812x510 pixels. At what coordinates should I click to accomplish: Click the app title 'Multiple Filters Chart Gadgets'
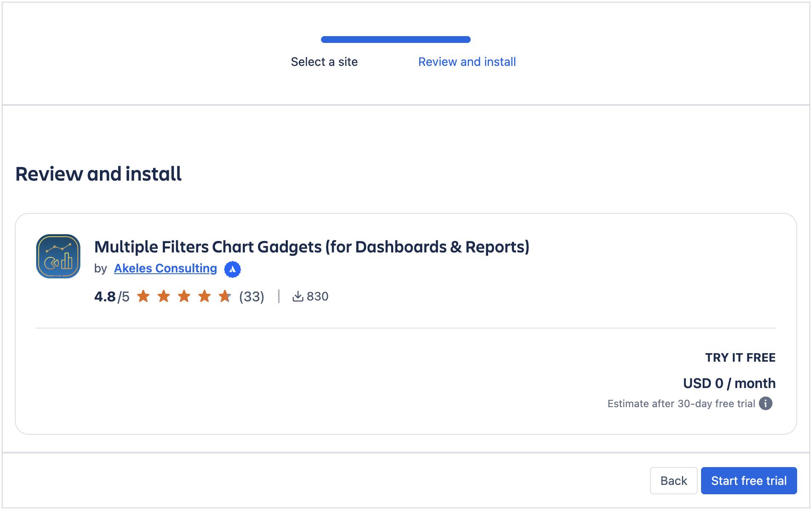coord(312,247)
